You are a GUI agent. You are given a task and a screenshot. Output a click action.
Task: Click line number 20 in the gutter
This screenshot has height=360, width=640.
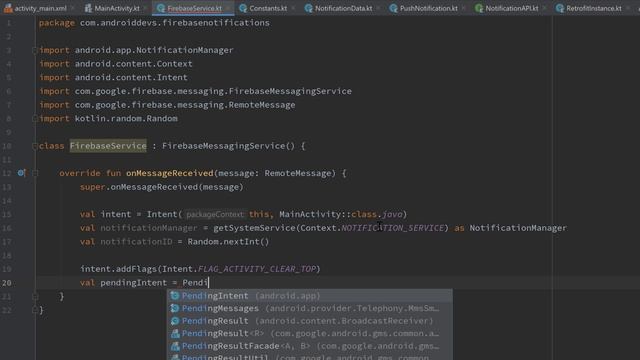[7, 282]
